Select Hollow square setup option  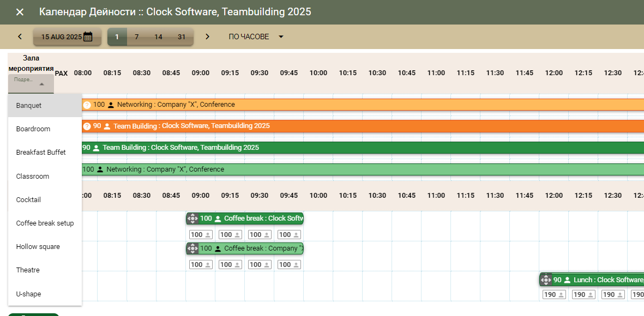pos(45,247)
